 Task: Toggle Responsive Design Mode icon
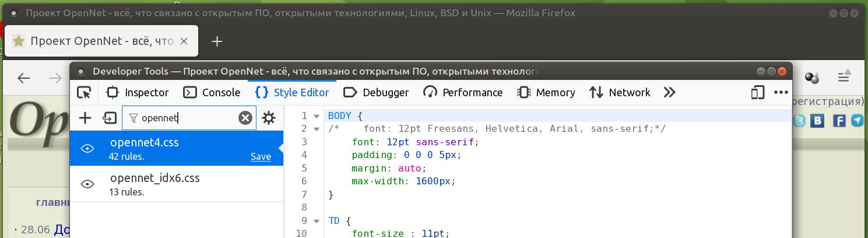[x=757, y=92]
